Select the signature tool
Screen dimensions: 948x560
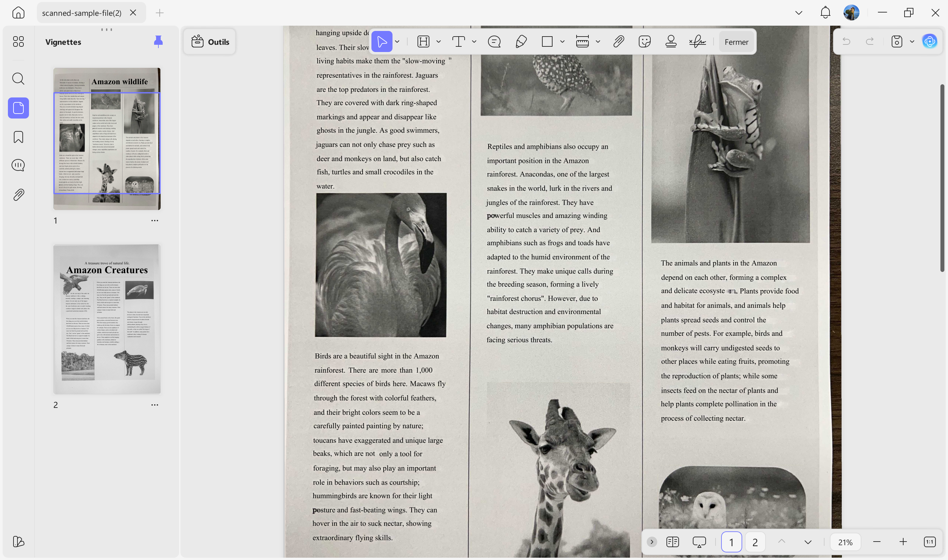pyautogui.click(x=697, y=41)
